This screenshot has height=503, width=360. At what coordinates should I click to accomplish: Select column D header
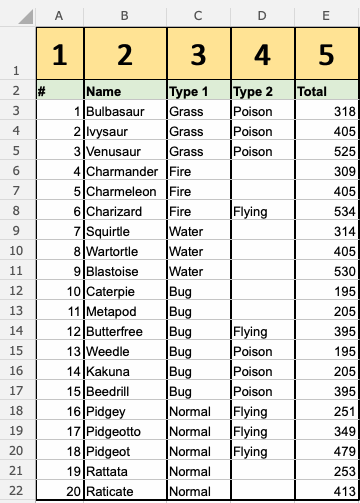[x=262, y=15]
